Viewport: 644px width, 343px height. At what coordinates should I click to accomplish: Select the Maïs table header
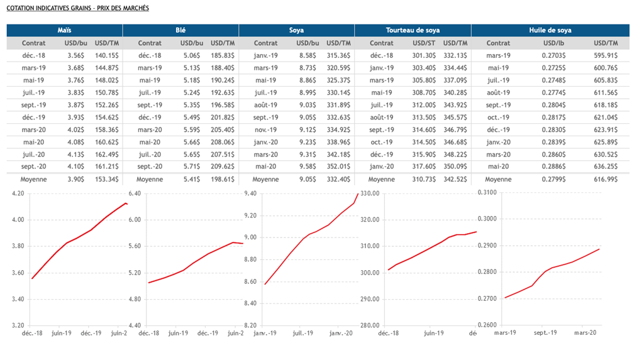64,30
